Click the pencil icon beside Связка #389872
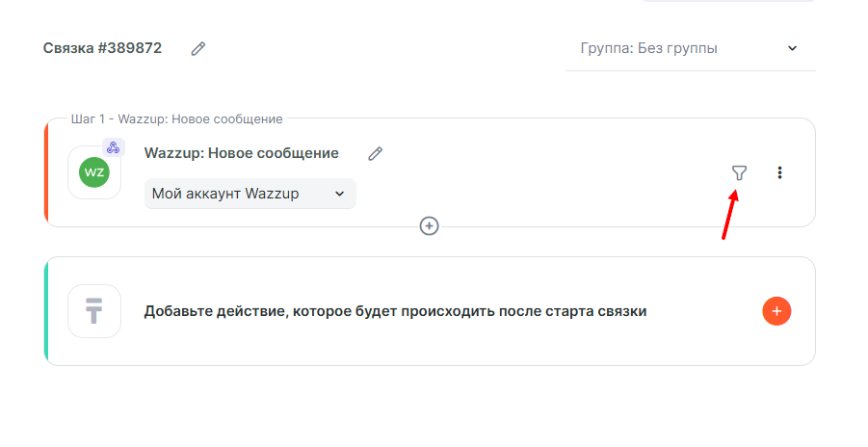Screen dimensions: 868x447 pyautogui.click(x=198, y=48)
